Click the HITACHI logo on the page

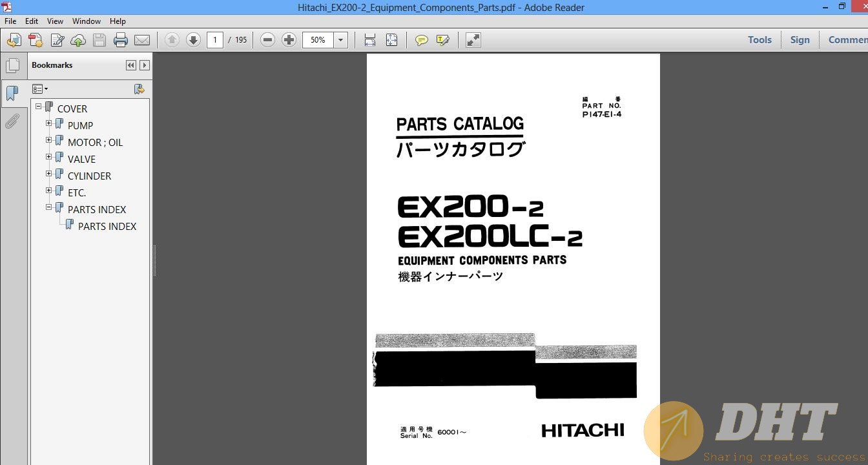coord(583,430)
